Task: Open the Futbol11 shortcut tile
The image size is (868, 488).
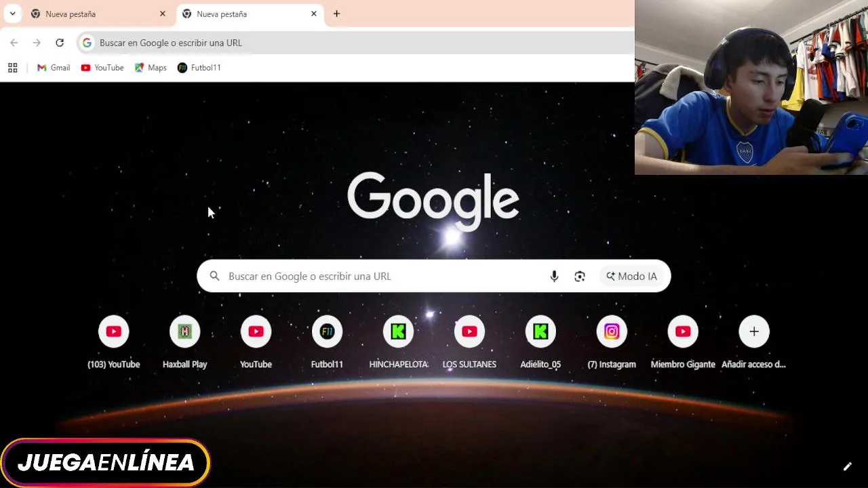Action: tap(327, 342)
